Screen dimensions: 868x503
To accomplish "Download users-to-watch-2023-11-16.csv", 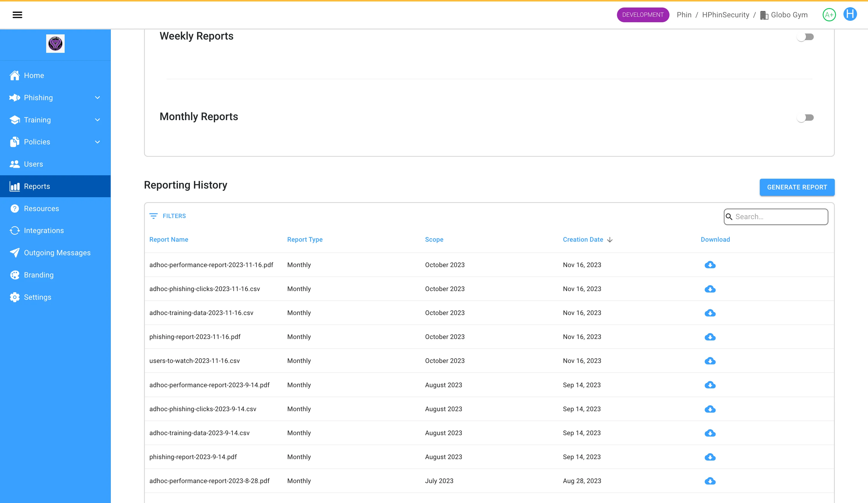I will pyautogui.click(x=710, y=361).
